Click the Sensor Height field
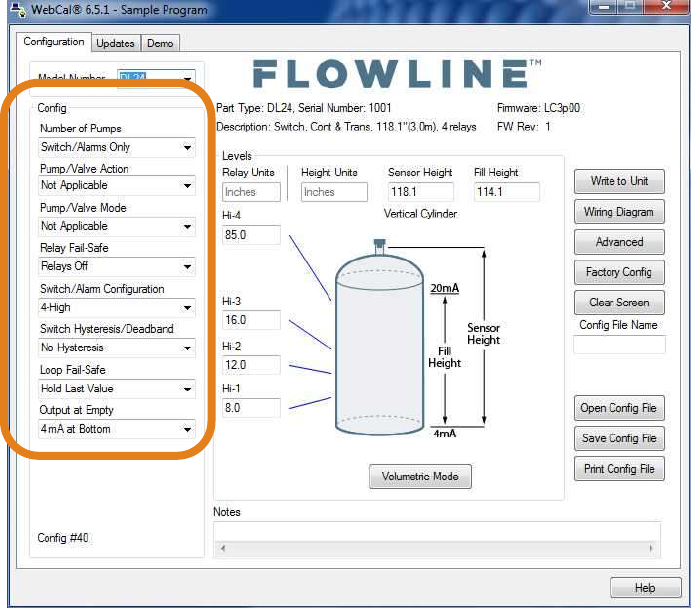Screen dimensions: 691x608 pyautogui.click(x=420, y=192)
